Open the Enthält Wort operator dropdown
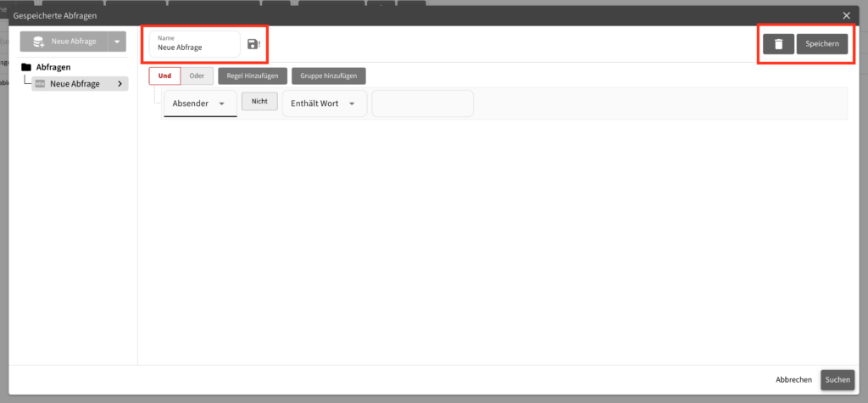This screenshot has width=868, height=403. [x=324, y=104]
